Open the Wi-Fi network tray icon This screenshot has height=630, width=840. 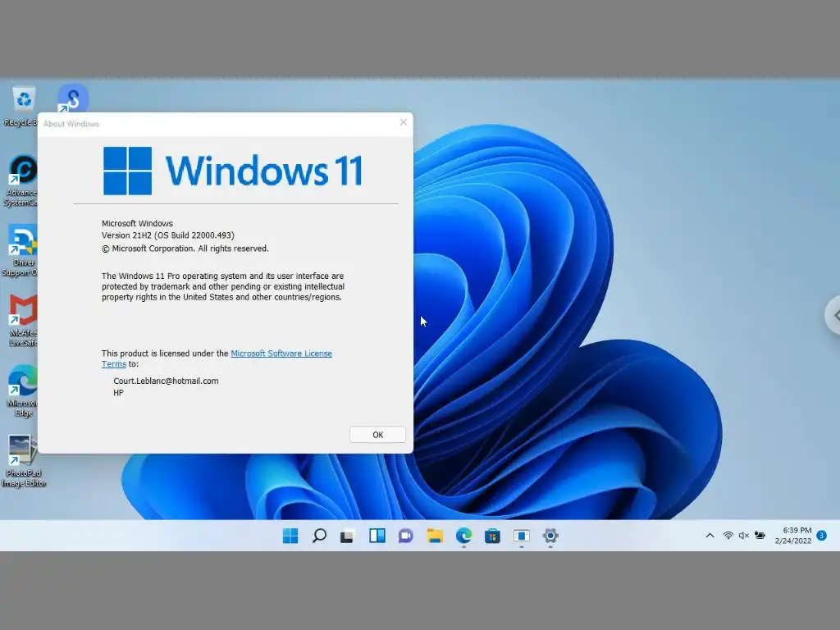(x=728, y=536)
